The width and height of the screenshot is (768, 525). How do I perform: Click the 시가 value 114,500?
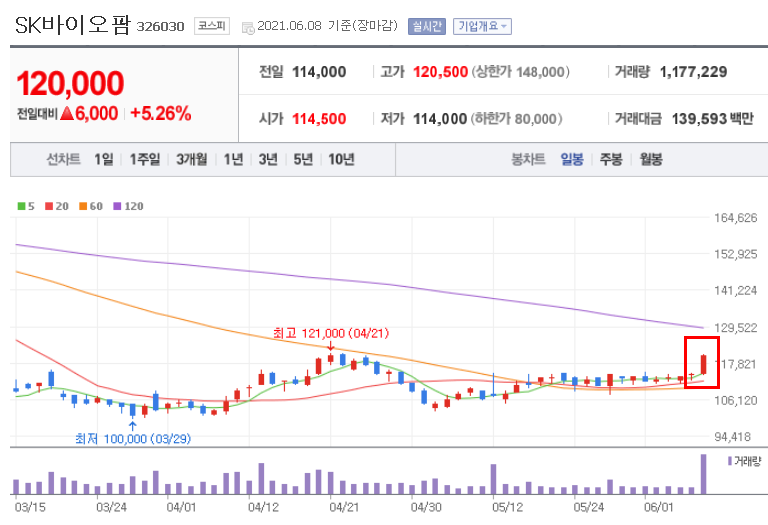[319, 119]
